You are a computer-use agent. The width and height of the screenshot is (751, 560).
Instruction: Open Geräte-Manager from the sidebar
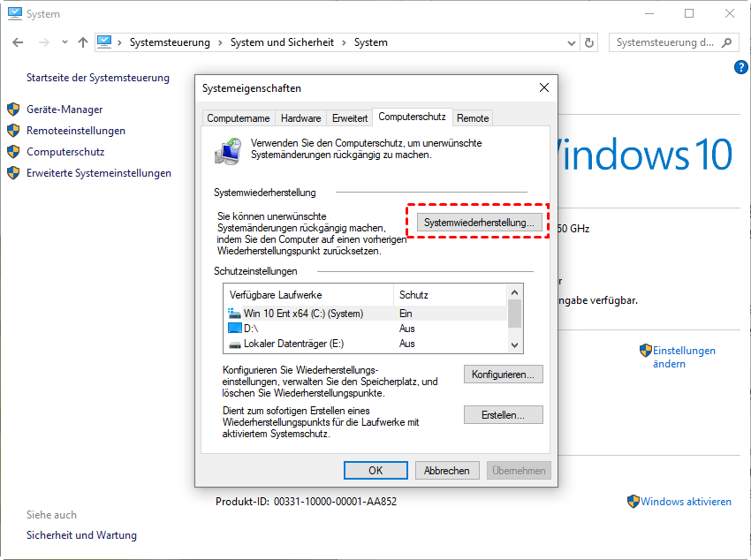click(64, 110)
